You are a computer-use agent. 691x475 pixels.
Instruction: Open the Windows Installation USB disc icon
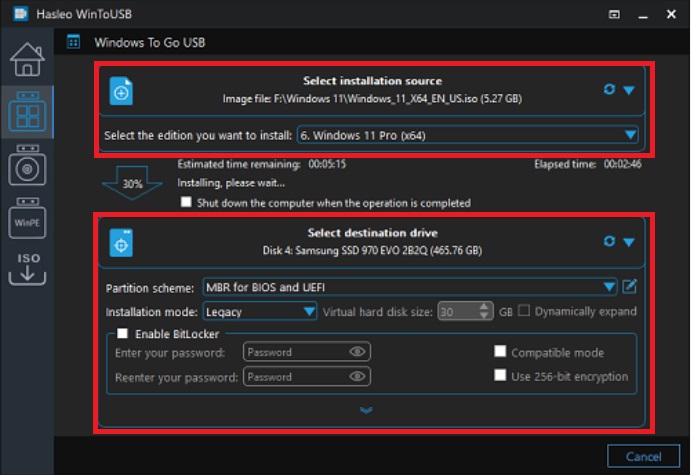27,165
